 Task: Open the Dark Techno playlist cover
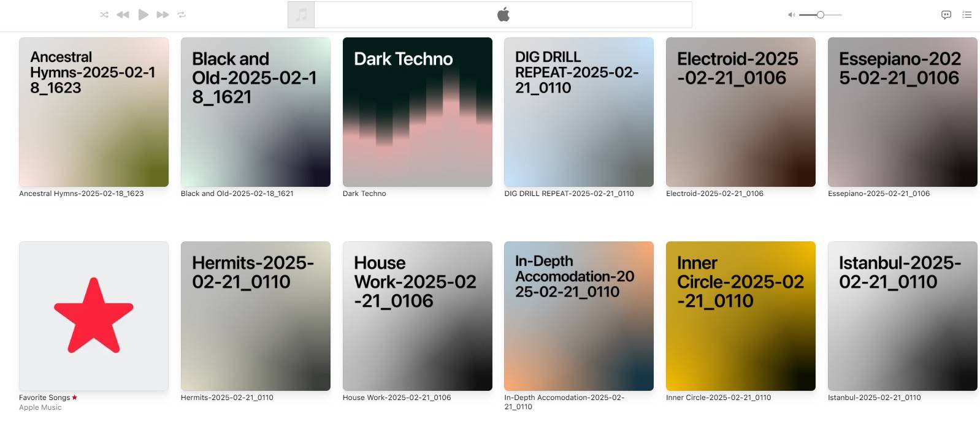point(417,112)
